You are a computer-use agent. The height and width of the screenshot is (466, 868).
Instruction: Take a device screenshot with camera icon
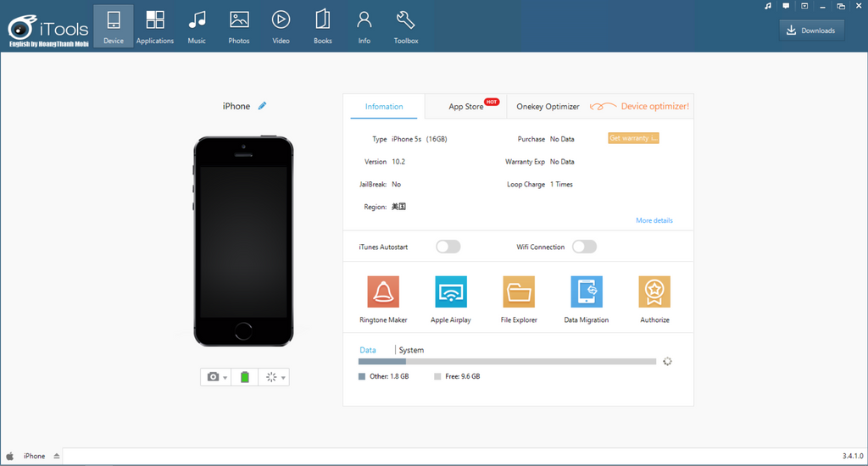[x=213, y=377]
